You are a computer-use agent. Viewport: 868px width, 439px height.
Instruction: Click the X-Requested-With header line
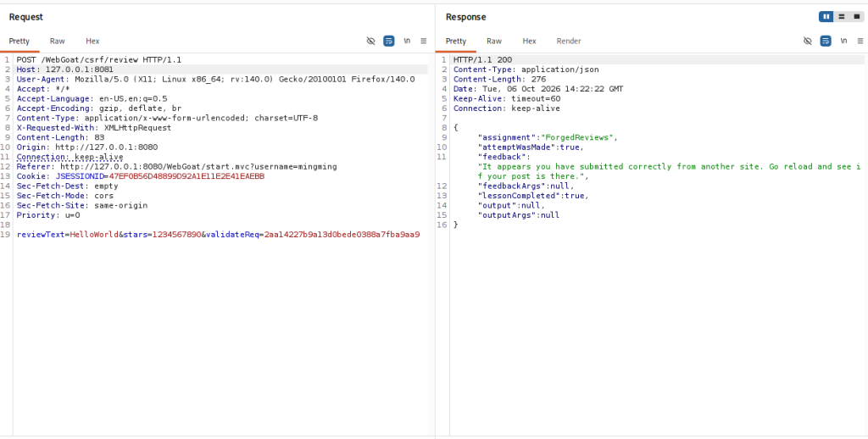coord(94,128)
